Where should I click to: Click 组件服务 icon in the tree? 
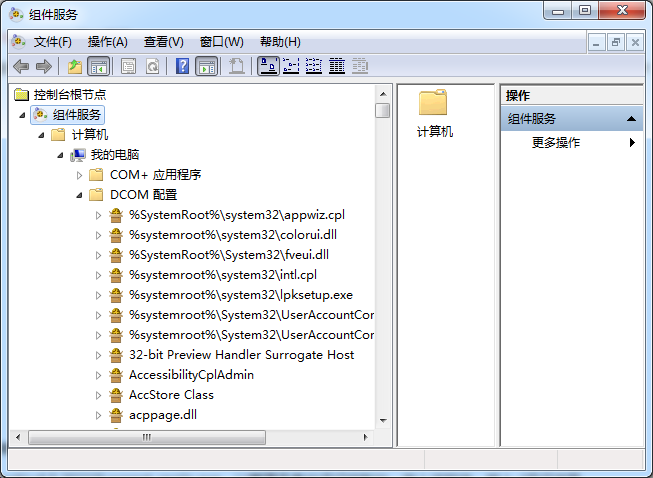click(x=40, y=115)
